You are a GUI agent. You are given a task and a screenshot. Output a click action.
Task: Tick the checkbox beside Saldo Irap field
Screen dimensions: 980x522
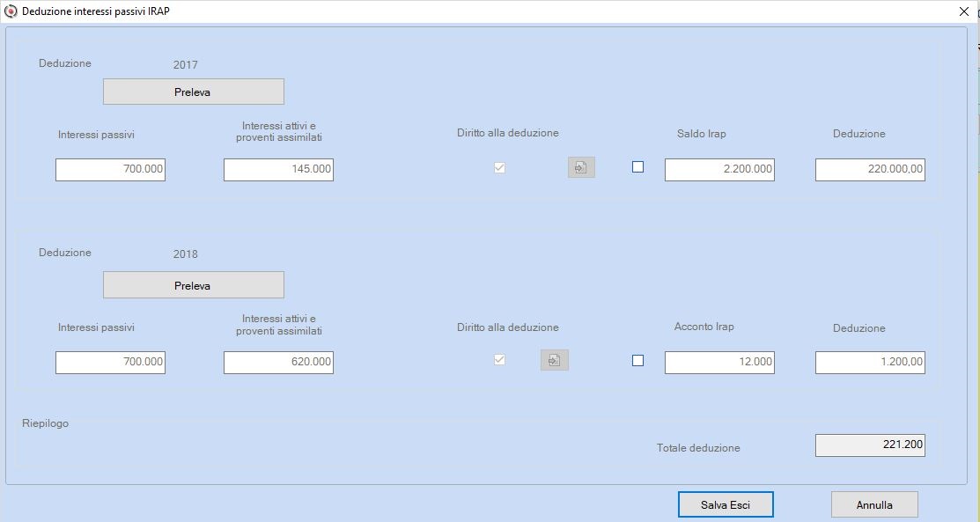tap(637, 167)
